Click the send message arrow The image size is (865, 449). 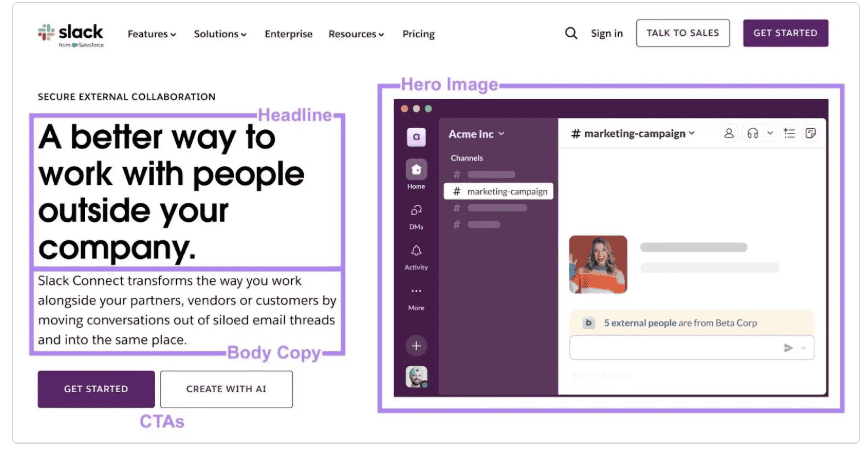788,348
